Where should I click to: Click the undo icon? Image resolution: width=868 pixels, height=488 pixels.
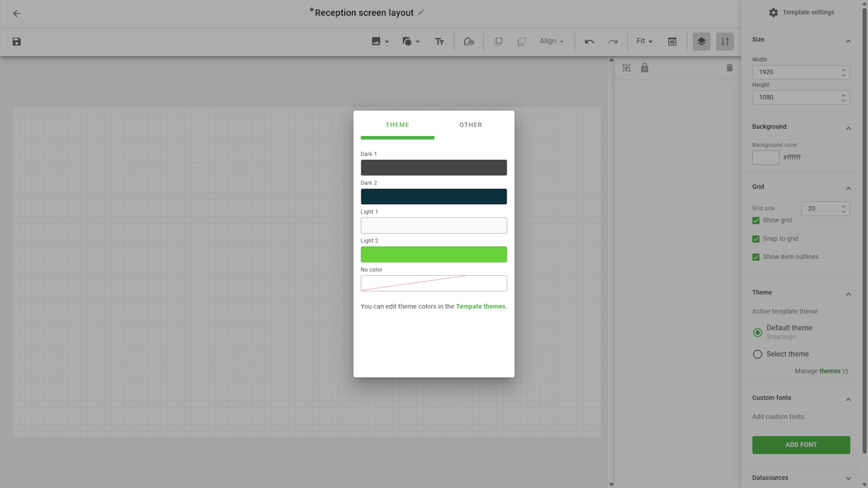[589, 41]
